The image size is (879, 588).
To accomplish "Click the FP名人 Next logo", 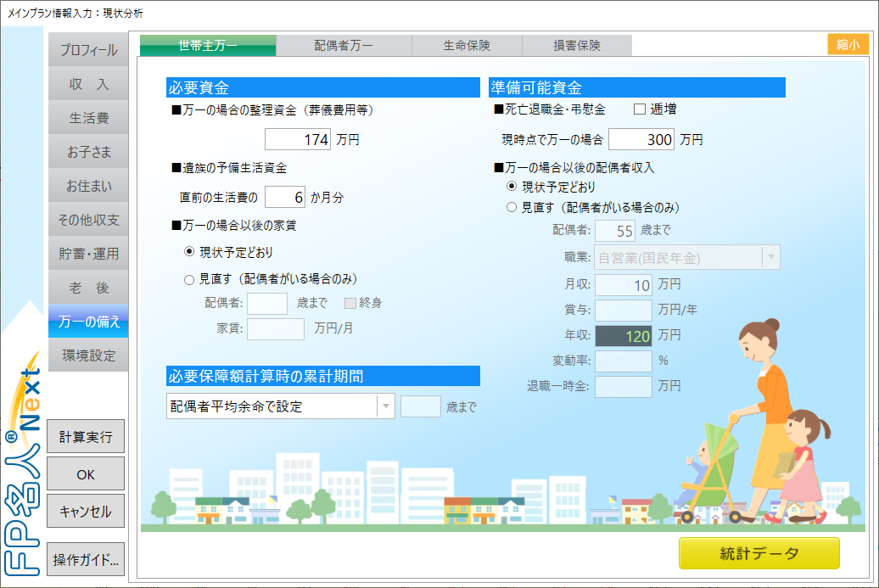I will point(23,475).
